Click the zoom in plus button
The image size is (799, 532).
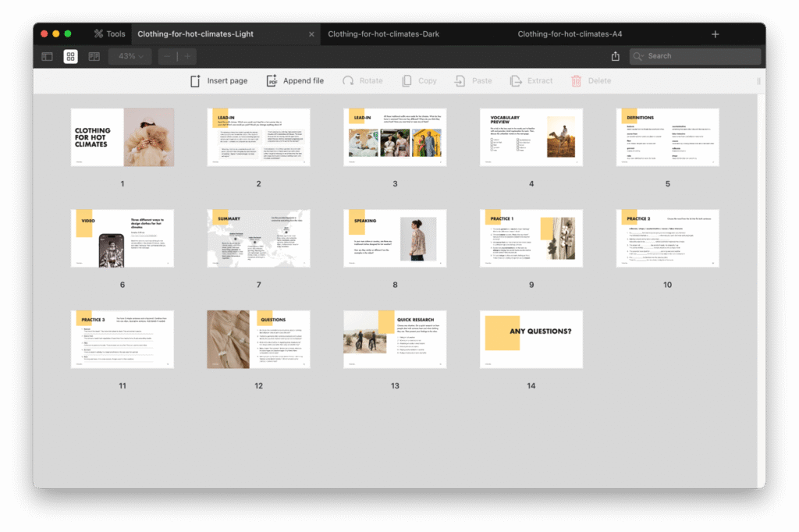coord(187,56)
